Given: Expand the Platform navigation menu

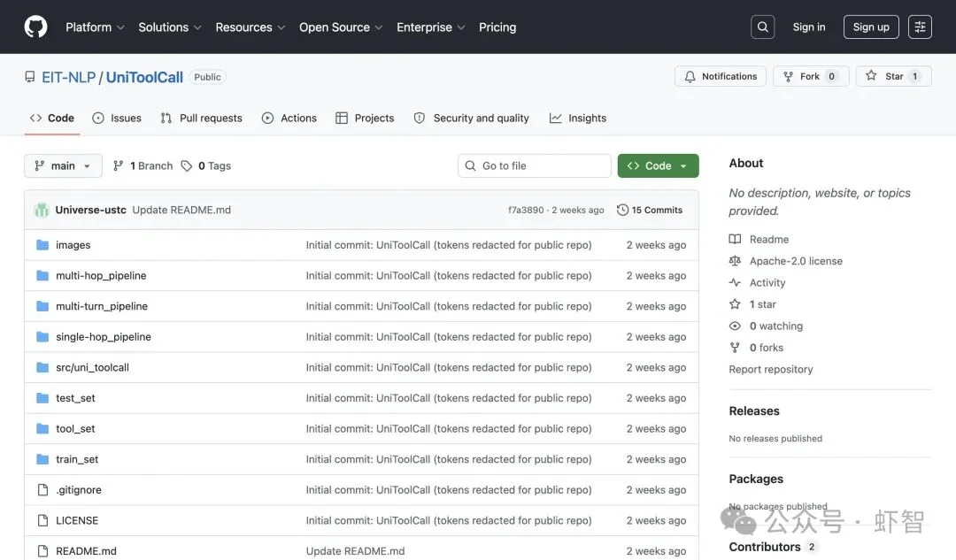Looking at the screenshot, I should click(95, 27).
